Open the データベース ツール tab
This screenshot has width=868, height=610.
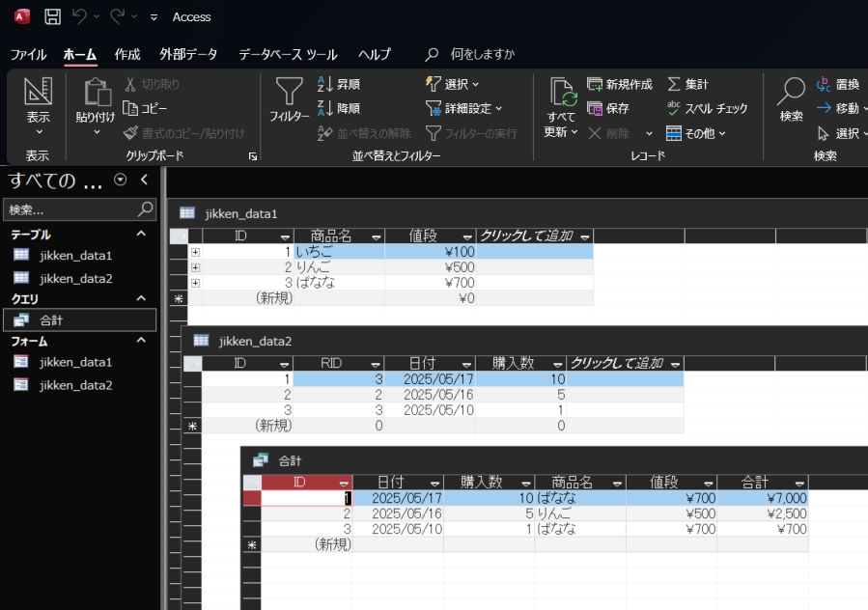pos(288,54)
